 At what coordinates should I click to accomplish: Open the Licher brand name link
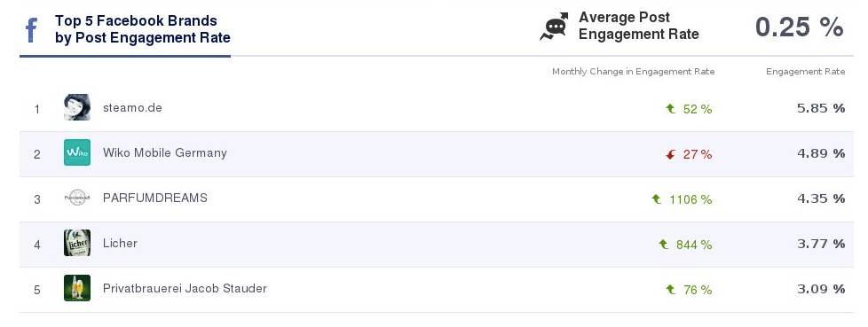click(x=120, y=243)
